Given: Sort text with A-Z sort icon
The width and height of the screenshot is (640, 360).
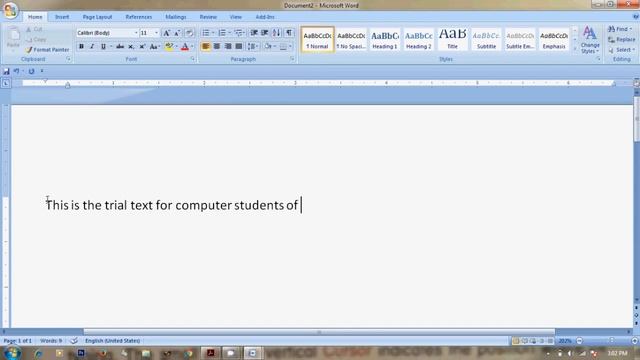Looking at the screenshot, I should click(277, 33).
